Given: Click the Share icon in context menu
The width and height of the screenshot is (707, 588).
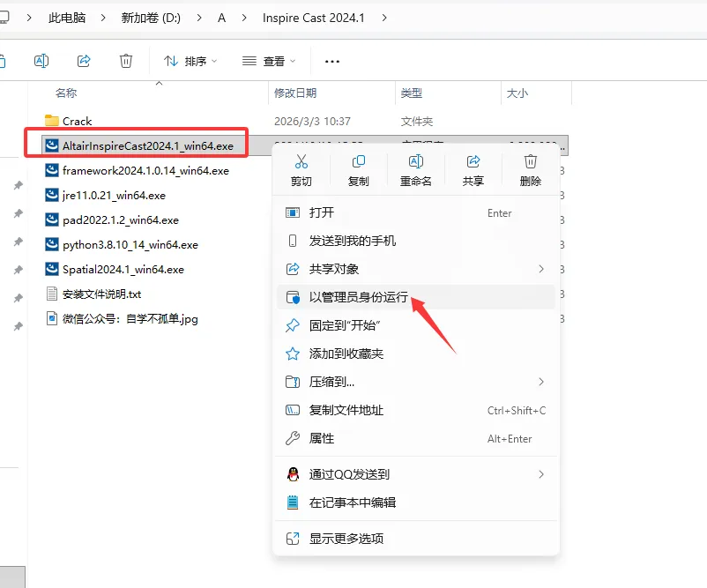Looking at the screenshot, I should pyautogui.click(x=473, y=161).
